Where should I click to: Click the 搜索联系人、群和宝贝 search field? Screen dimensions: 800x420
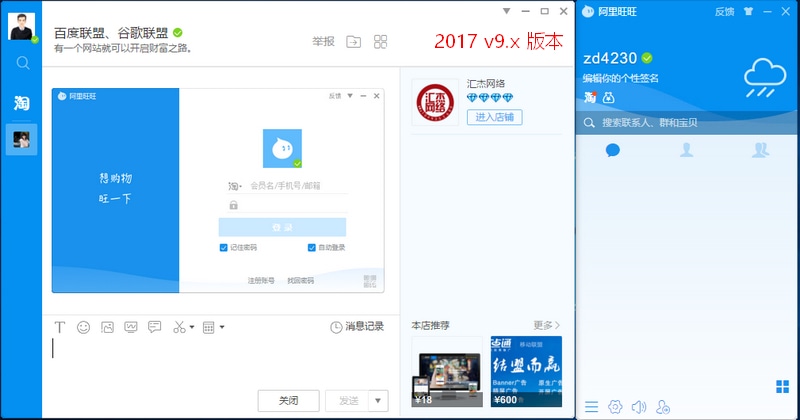coord(687,122)
